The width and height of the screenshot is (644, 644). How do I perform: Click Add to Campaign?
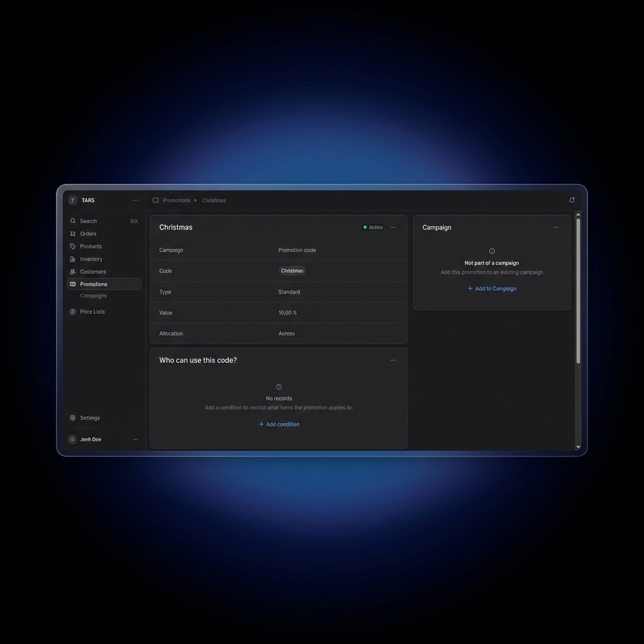492,288
